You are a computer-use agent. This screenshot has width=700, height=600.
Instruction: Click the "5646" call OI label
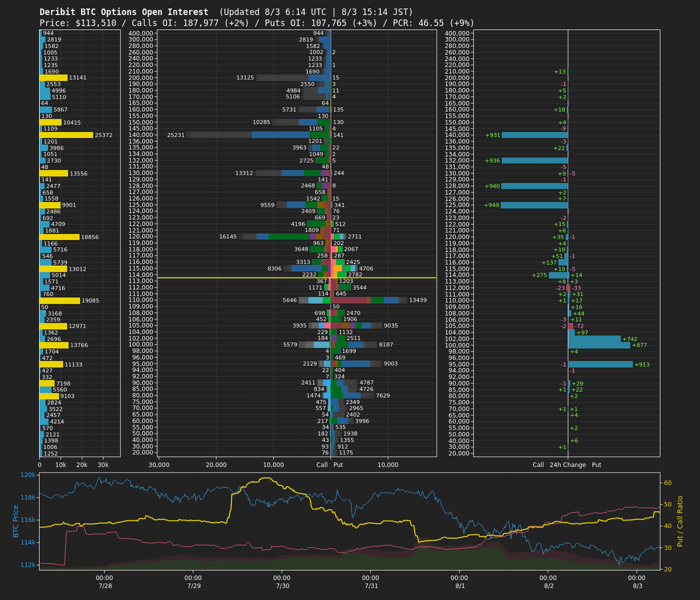coord(290,300)
